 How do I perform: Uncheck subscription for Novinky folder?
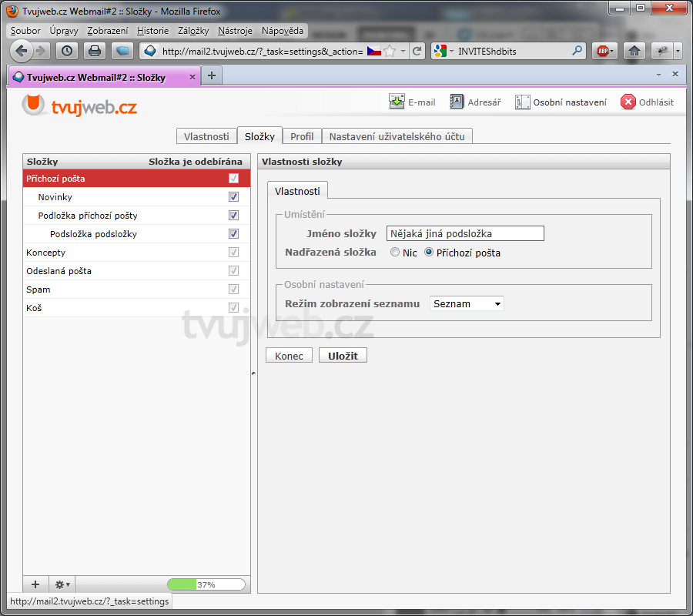[233, 197]
